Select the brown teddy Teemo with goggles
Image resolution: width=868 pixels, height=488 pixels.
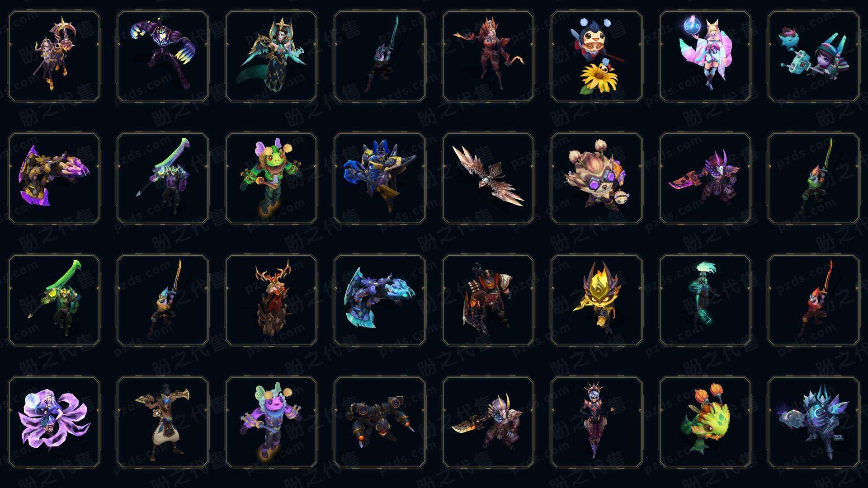tap(597, 178)
